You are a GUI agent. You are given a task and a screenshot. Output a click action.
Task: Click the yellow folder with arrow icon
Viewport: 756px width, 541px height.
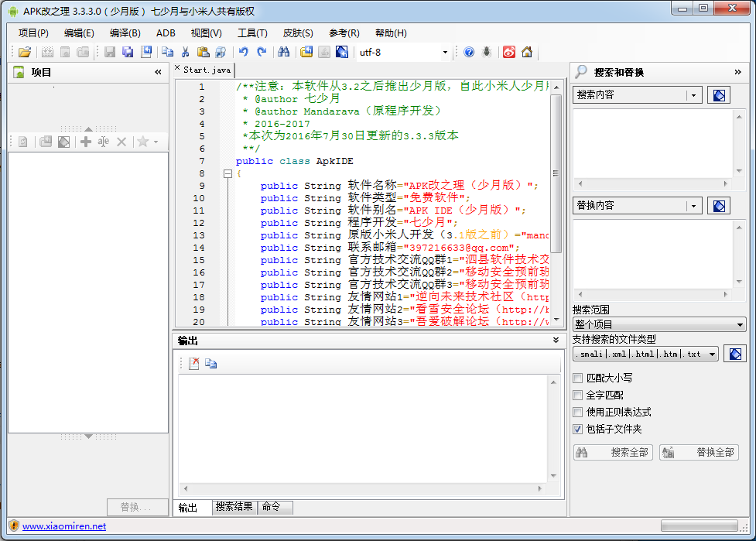tap(306, 52)
